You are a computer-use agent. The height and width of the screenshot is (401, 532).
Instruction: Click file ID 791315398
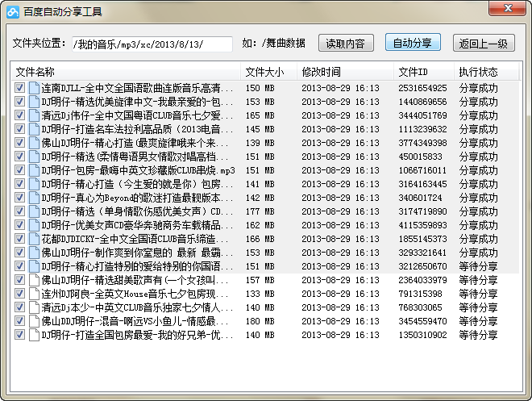click(x=420, y=294)
